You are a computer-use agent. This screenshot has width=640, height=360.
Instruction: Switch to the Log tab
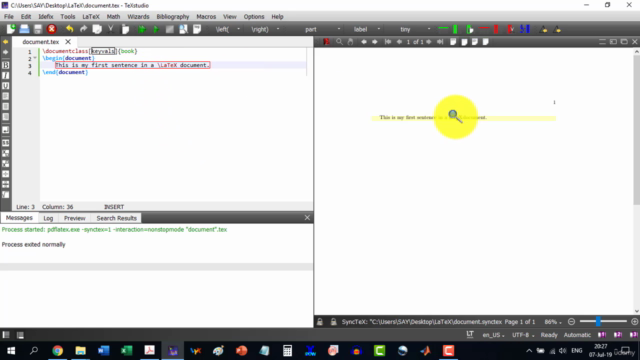[x=48, y=218]
